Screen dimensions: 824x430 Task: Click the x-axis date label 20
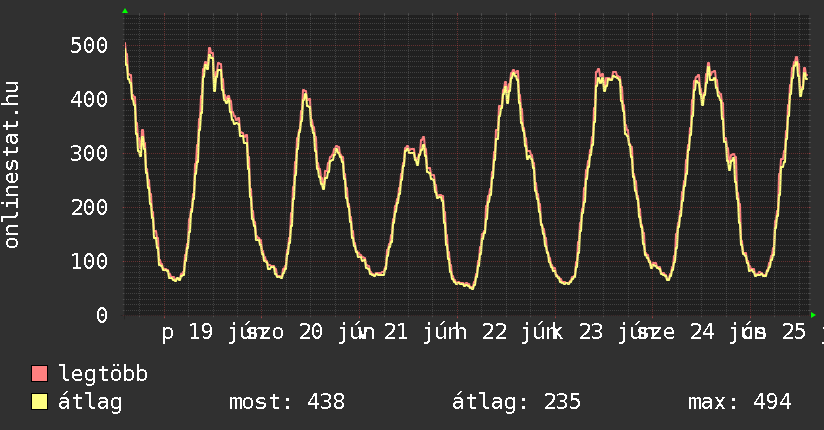(x=311, y=332)
